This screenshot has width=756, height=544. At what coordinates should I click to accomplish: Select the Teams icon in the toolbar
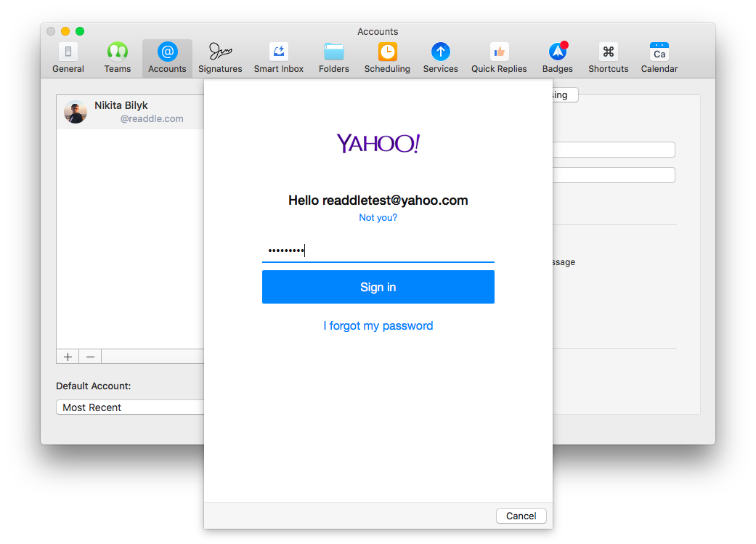[x=118, y=57]
